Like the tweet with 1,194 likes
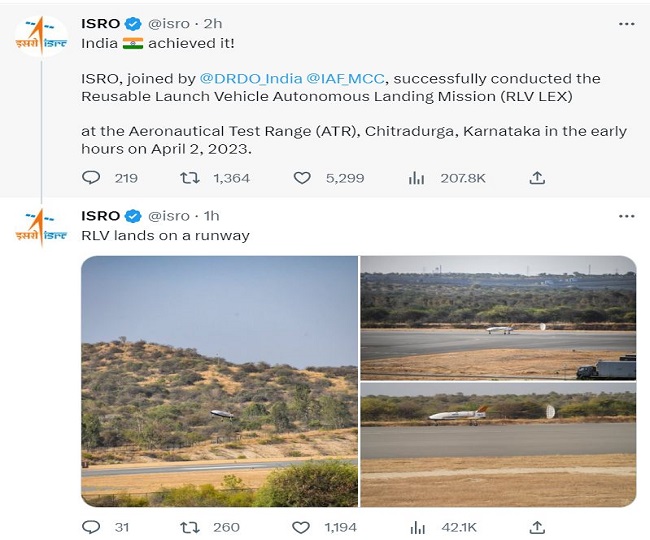The image size is (650, 540). pos(302,526)
